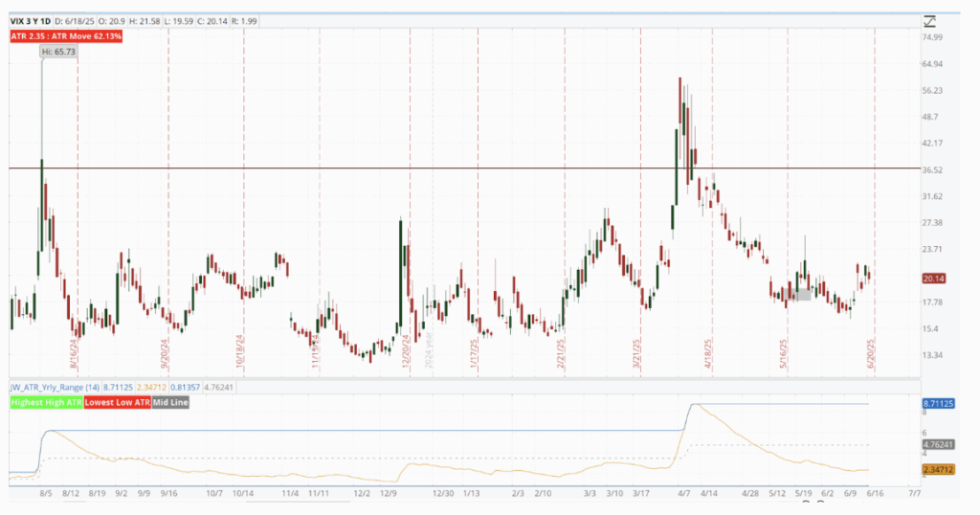Click the R: 1.99 range value
The height and width of the screenshot is (515, 980).
pyautogui.click(x=244, y=21)
